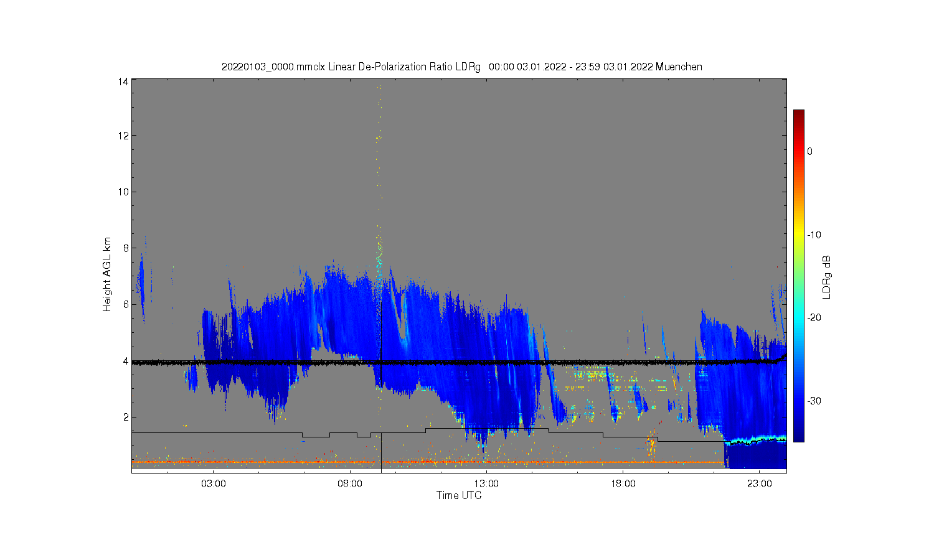Click the 18:00 time tick label
Screen dimensions: 934x560
pyautogui.click(x=623, y=484)
